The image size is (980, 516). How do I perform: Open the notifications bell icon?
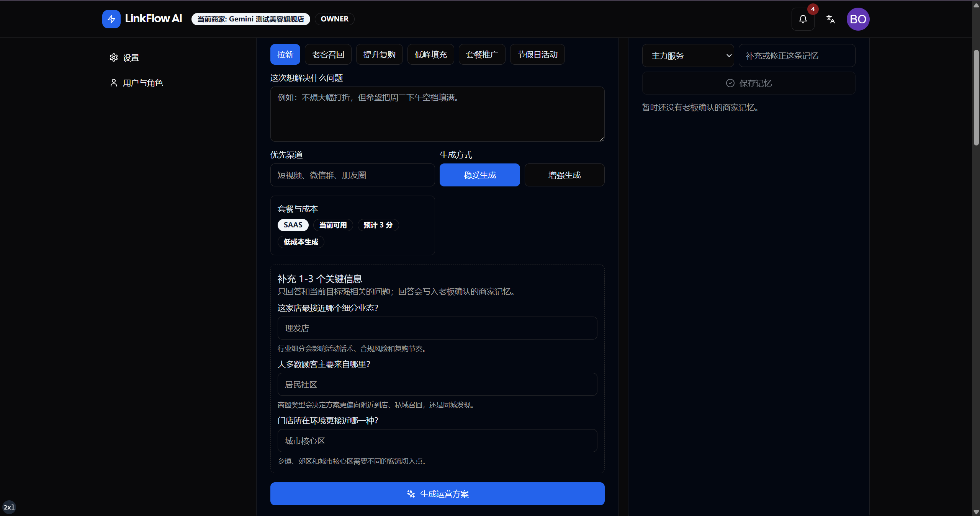(x=803, y=19)
